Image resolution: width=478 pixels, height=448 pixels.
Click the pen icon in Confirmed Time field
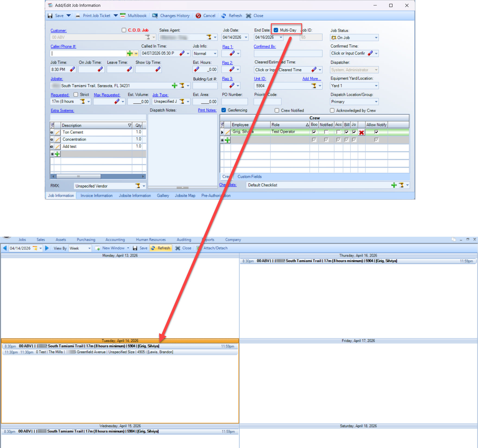(x=370, y=53)
